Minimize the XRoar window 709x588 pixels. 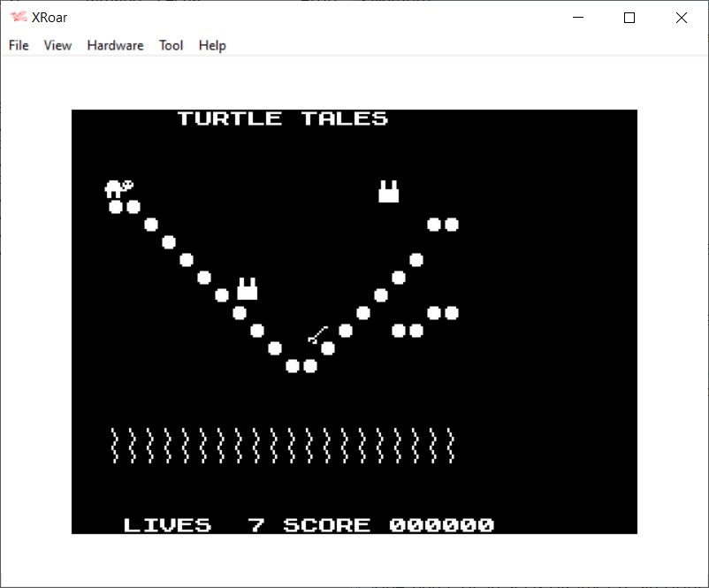coord(579,18)
